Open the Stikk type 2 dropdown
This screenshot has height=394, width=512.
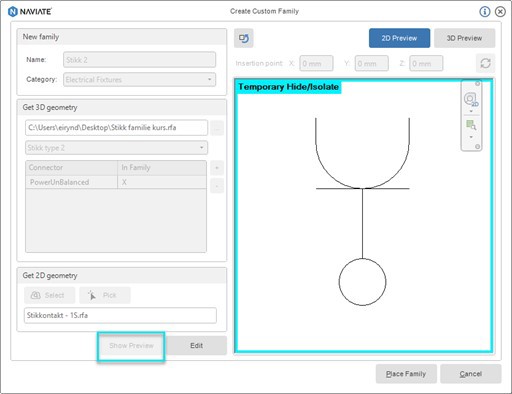point(116,148)
